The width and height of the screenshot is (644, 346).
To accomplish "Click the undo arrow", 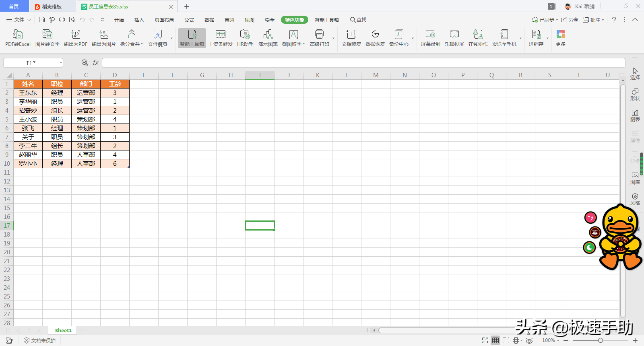I will tap(82, 20).
